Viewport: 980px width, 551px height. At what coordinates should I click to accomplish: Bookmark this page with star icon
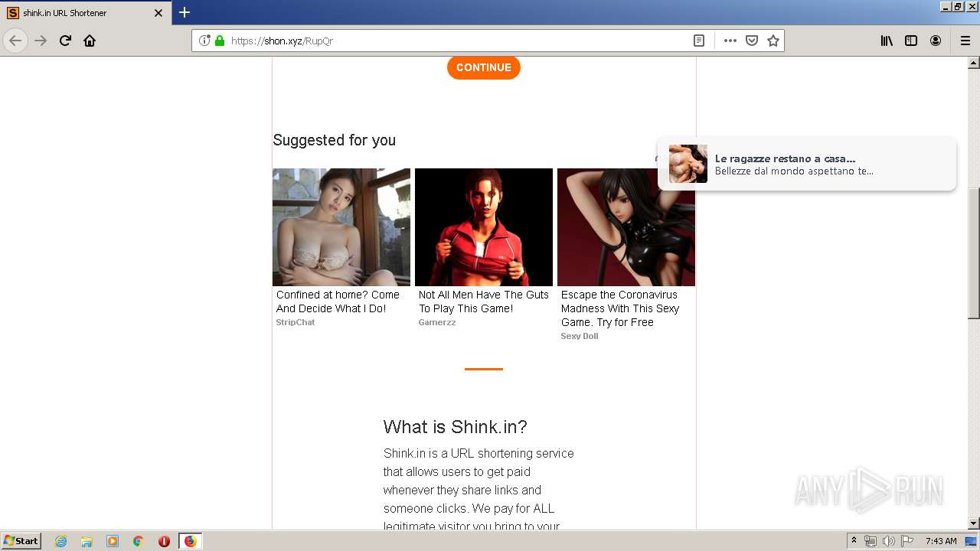pyautogui.click(x=773, y=41)
